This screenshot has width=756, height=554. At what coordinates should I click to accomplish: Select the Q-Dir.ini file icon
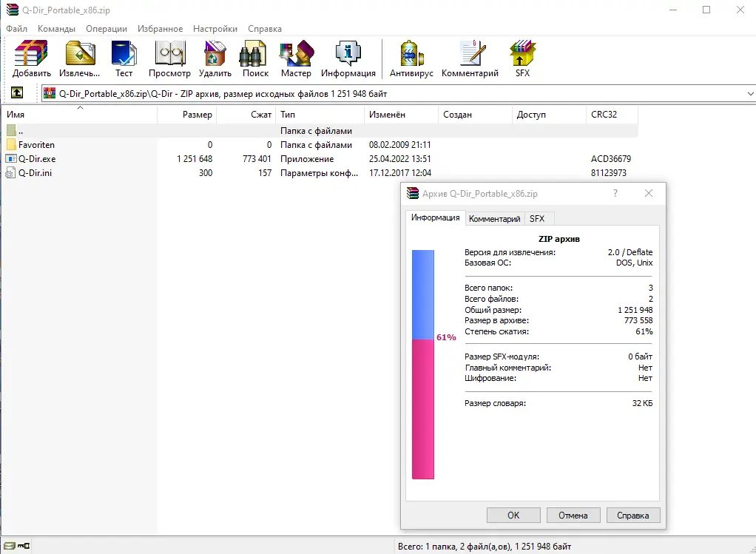click(x=10, y=172)
